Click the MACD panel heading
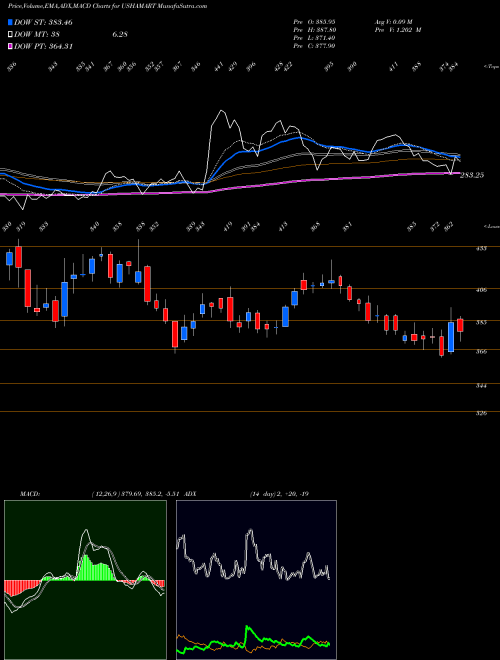 point(29,494)
